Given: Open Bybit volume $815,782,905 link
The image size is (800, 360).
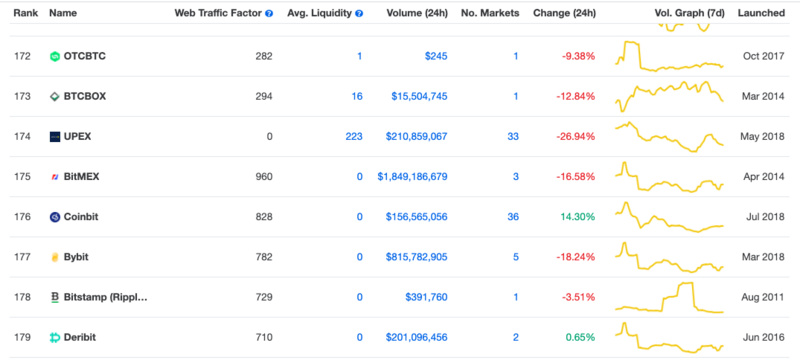Looking at the screenshot, I should 416,258.
